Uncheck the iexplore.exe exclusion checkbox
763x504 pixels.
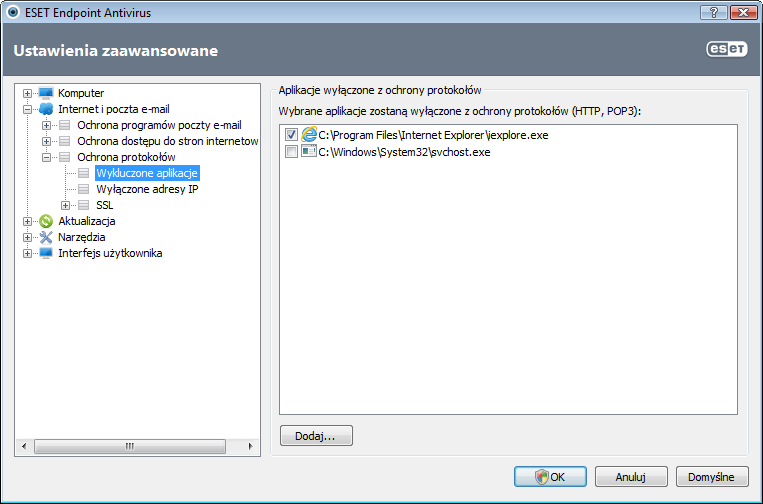tap(291, 135)
